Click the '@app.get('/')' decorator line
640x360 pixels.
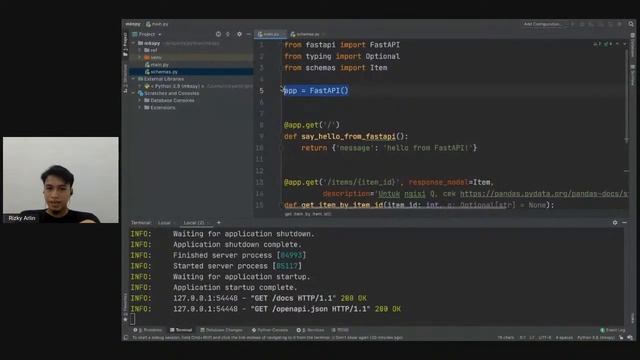pos(312,125)
